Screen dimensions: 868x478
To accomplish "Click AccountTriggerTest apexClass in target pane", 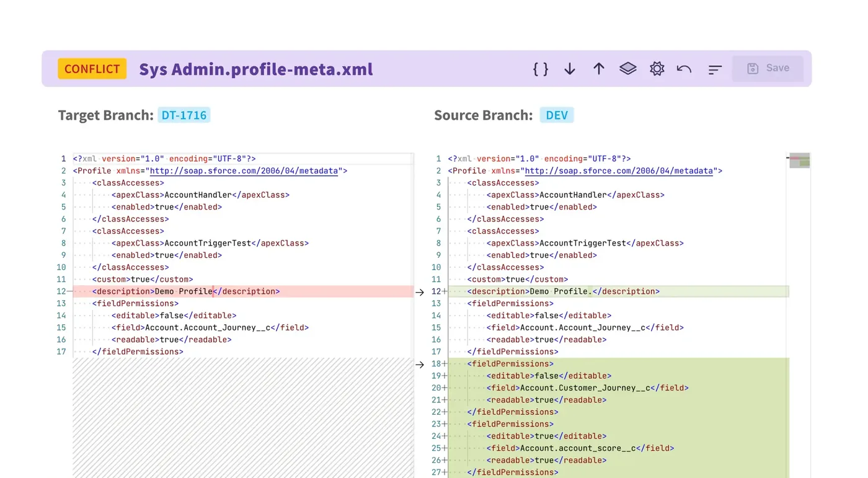I will click(210, 244).
